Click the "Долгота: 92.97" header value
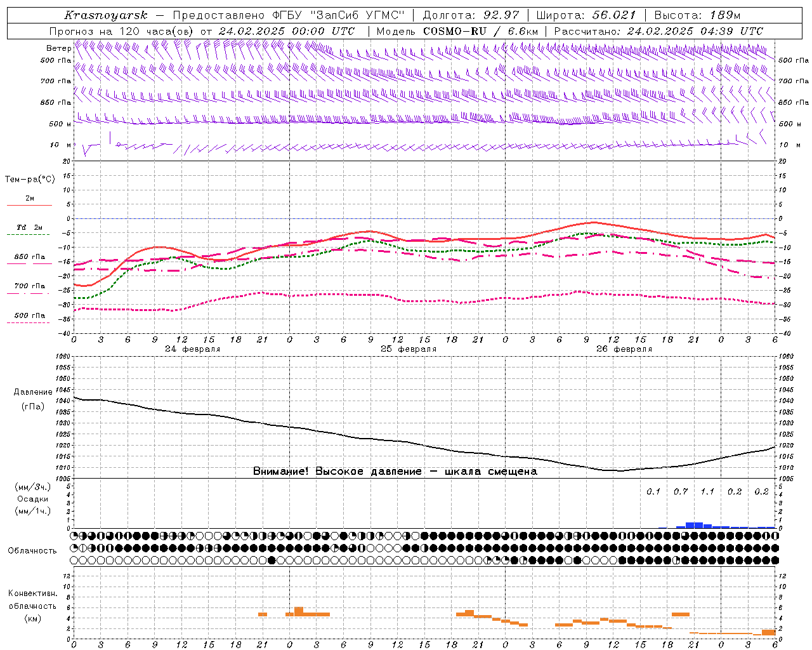812x650 pixels. point(471,15)
